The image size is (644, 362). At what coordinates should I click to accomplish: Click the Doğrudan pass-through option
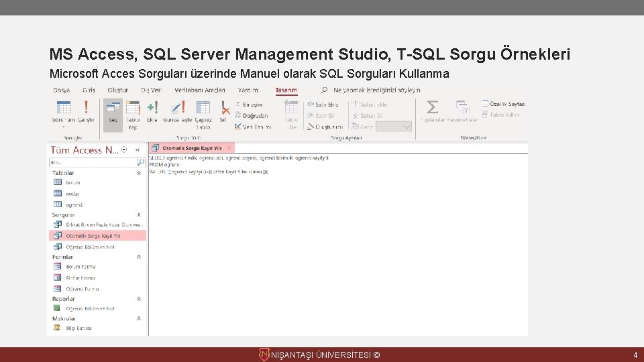[x=252, y=116]
